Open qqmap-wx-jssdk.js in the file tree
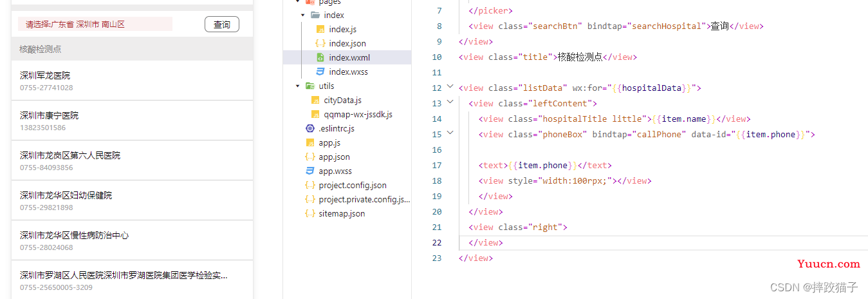 coord(358,114)
